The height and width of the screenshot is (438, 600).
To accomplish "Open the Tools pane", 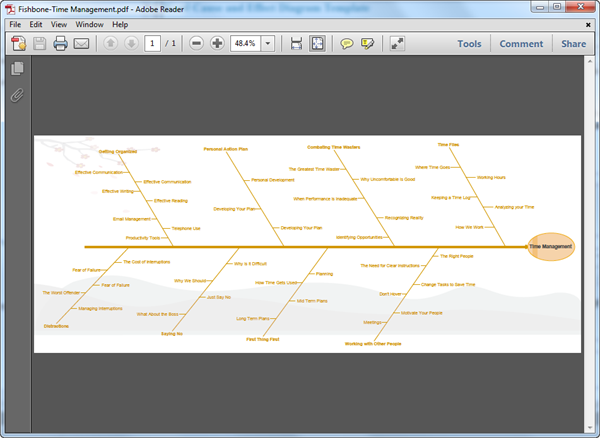I will click(x=470, y=44).
